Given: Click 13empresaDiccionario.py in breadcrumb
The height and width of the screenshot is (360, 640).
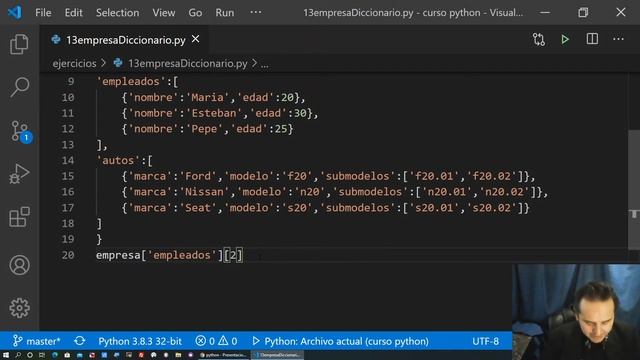Looking at the screenshot, I should 188,64.
